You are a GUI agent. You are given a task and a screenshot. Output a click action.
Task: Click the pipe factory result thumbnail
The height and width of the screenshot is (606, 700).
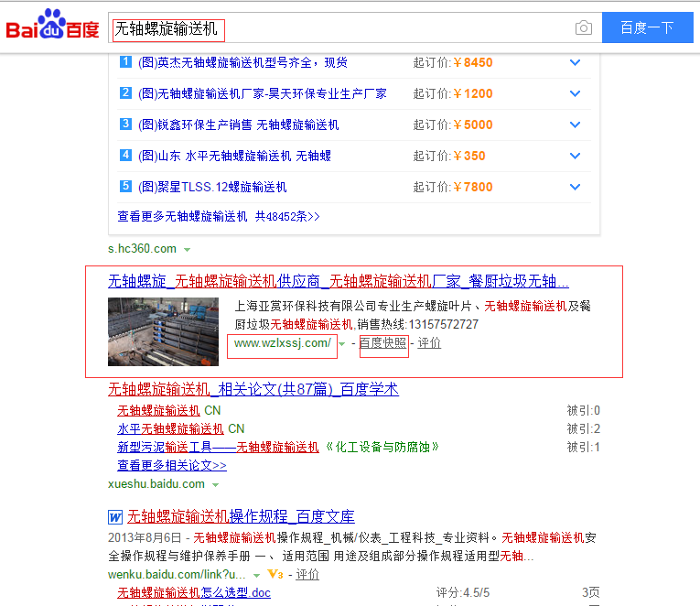[163, 331]
